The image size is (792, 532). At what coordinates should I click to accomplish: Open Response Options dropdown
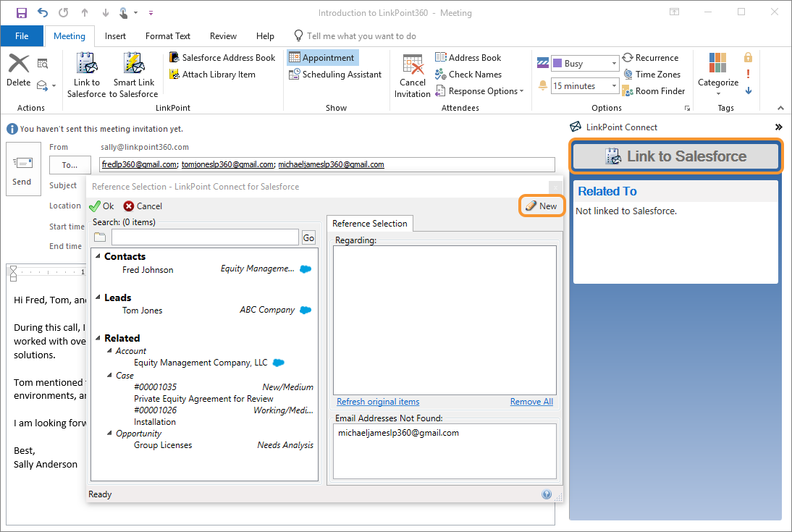(x=479, y=91)
